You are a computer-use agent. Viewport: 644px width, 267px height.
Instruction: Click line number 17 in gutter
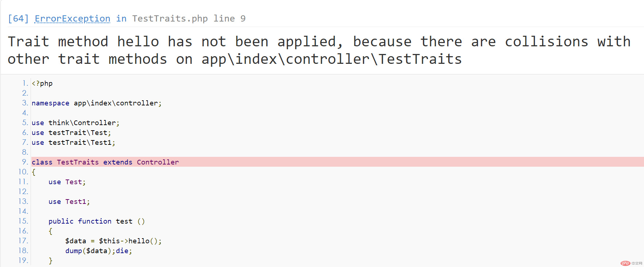(x=23, y=241)
